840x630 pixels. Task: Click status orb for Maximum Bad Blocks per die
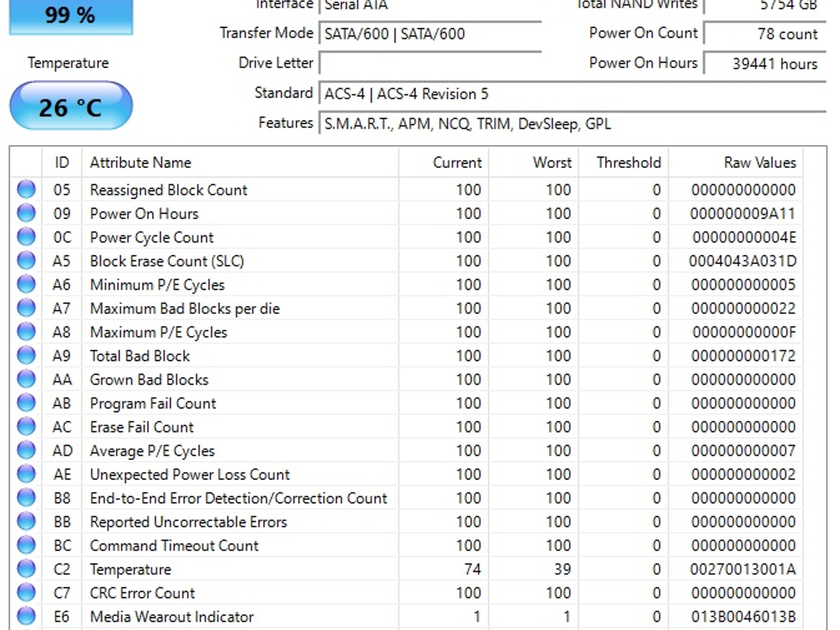(26, 308)
